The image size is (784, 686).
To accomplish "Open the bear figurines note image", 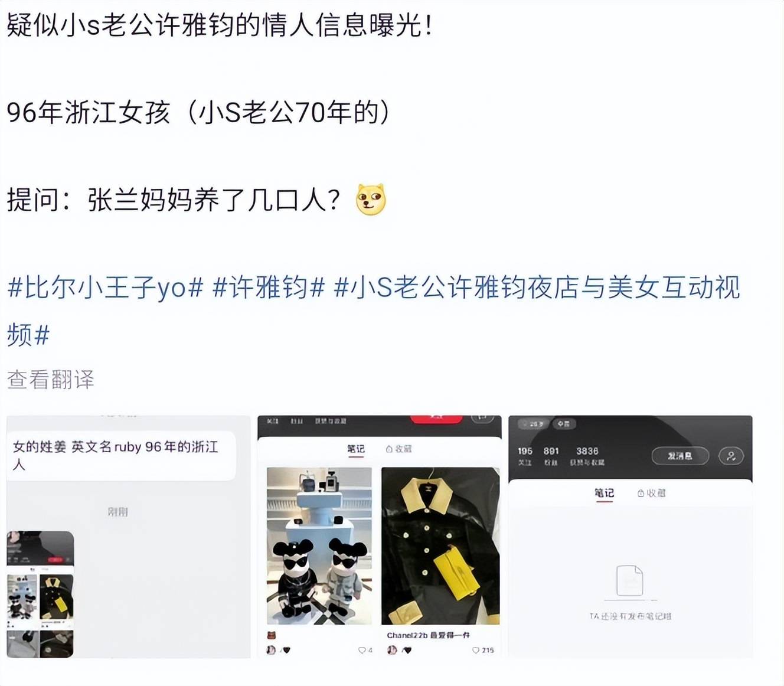I will click(x=319, y=545).
